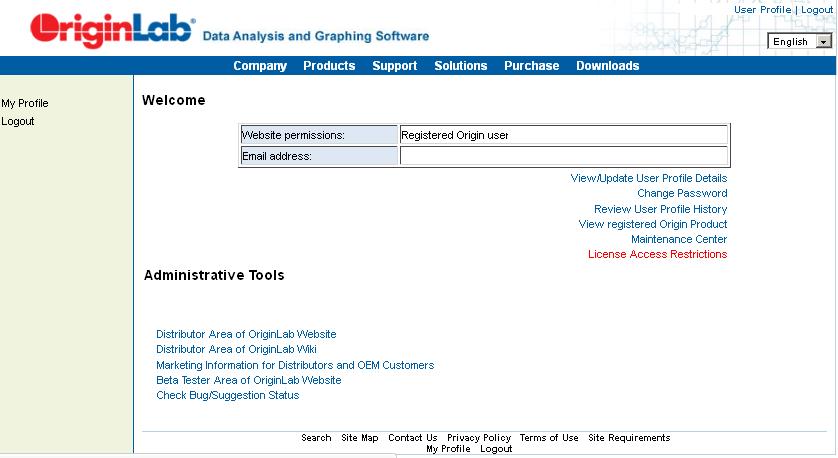Open the Products menu
838x458 pixels.
[329, 66]
